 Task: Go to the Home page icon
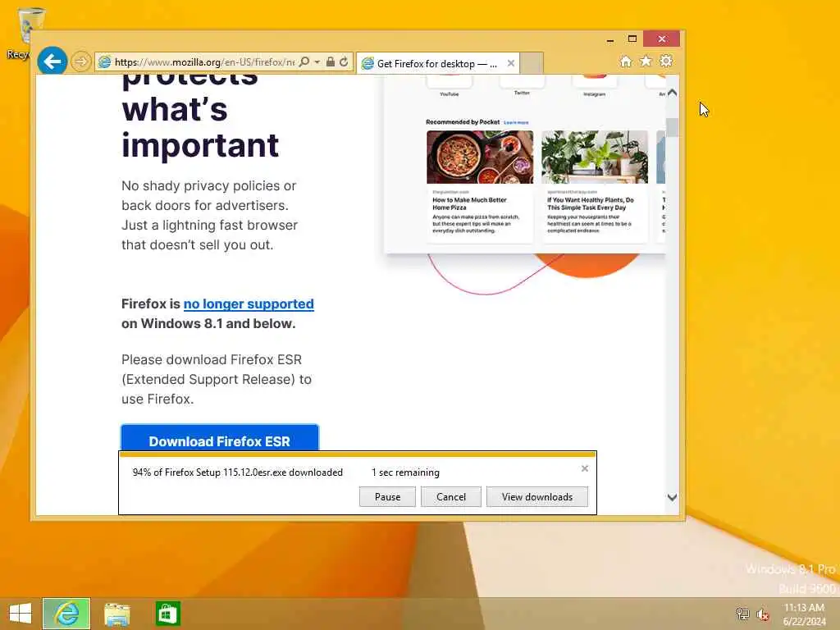[x=626, y=62]
